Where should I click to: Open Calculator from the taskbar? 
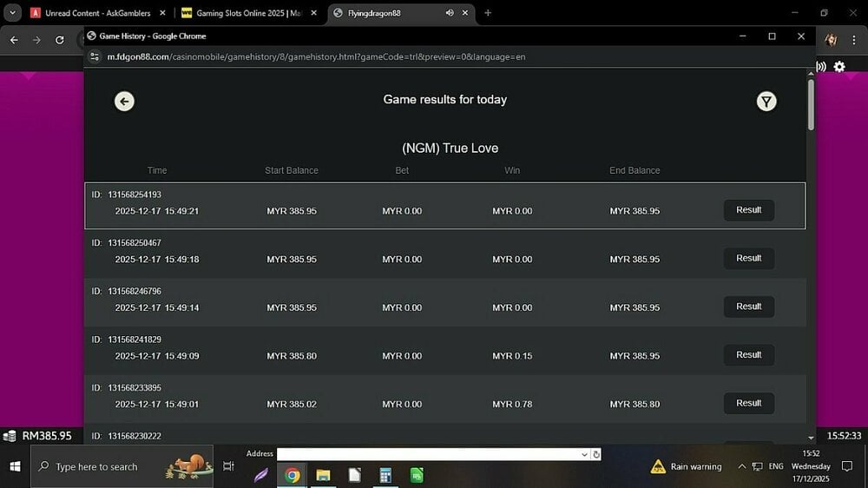385,475
